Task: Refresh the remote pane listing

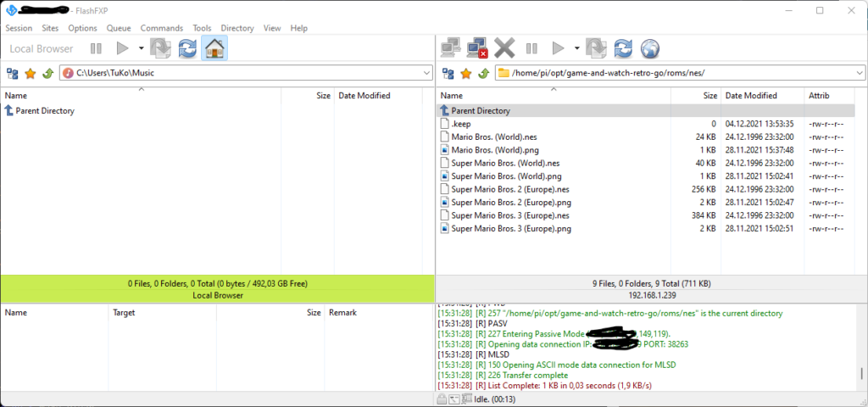Action: click(x=623, y=48)
